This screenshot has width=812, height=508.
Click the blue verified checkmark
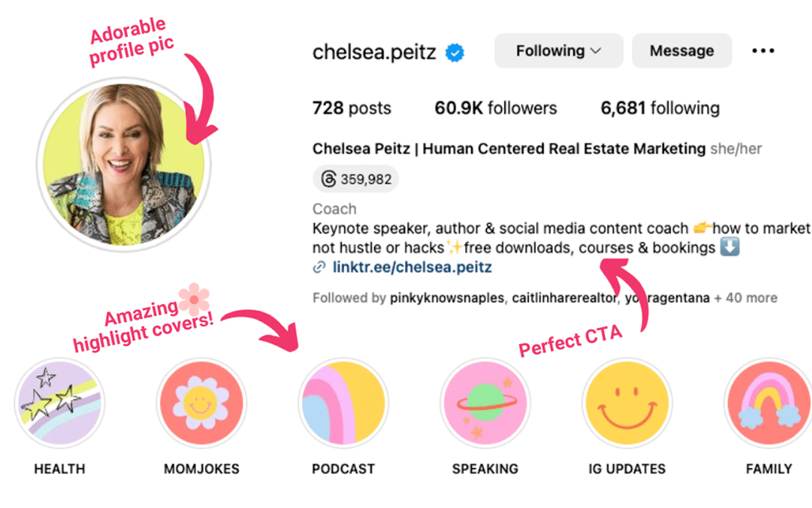(455, 51)
